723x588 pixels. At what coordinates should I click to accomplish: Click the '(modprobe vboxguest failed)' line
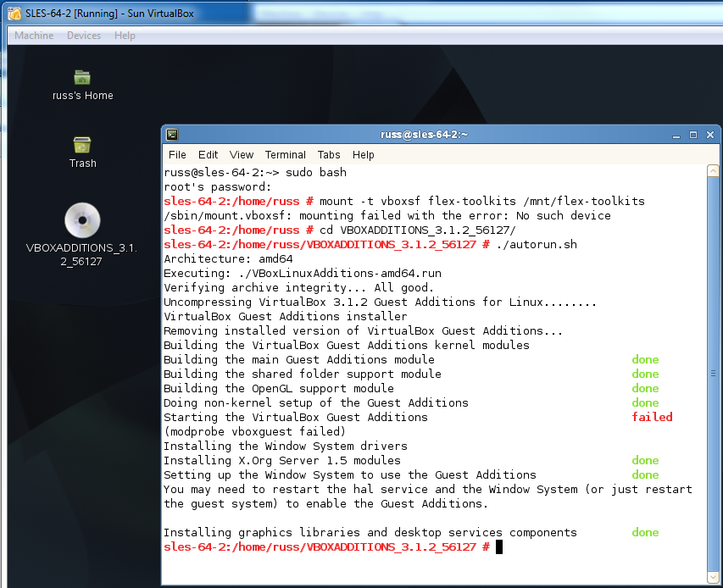coord(254,432)
